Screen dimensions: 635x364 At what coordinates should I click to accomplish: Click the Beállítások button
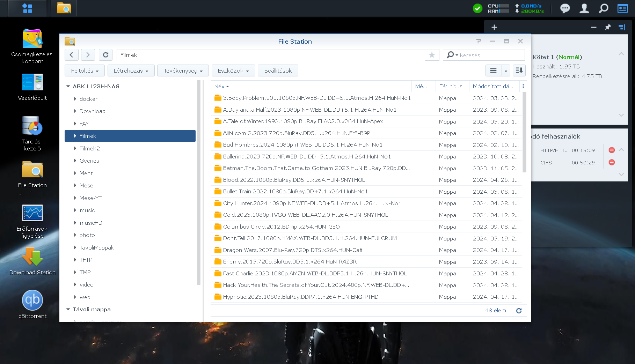(x=278, y=70)
